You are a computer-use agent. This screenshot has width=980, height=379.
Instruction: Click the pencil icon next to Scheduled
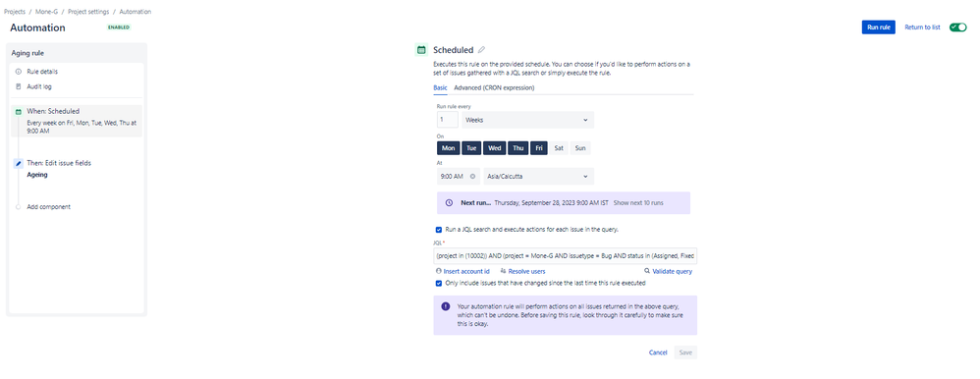pyautogui.click(x=481, y=50)
